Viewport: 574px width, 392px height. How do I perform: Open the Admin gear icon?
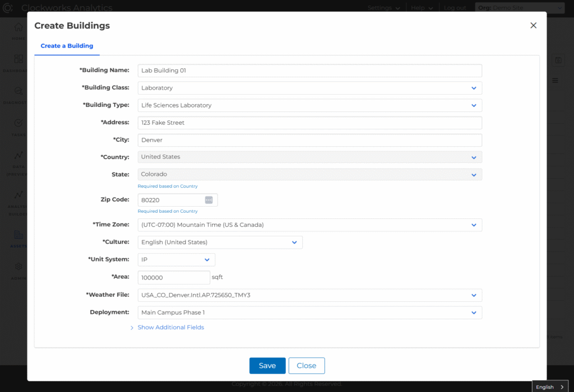point(18,267)
